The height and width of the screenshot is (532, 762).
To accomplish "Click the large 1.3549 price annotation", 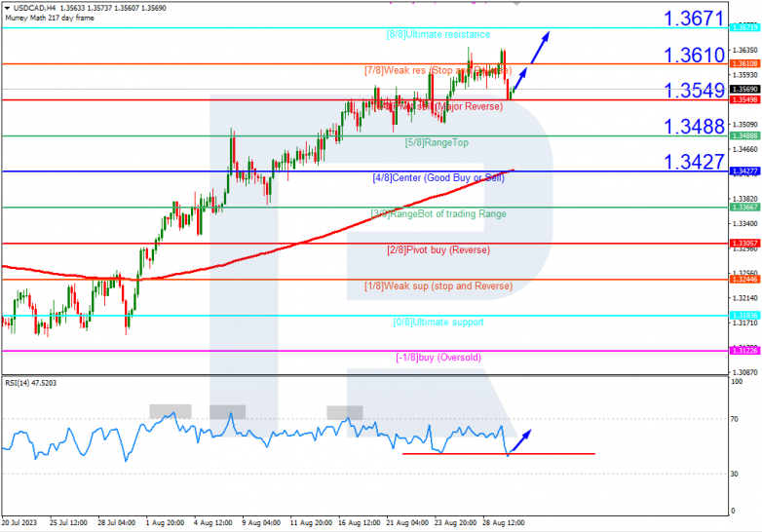I will [694, 91].
